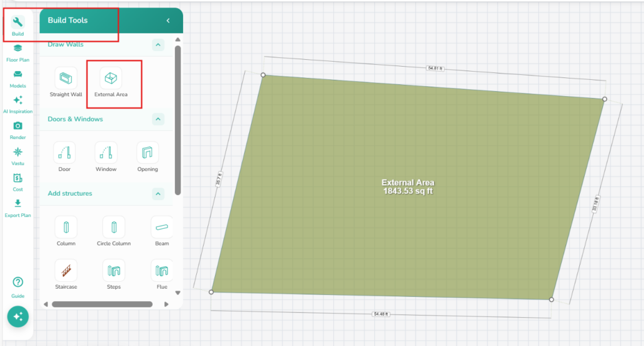Open the Export Plan option
This screenshot has height=346, width=644.
[x=18, y=208]
